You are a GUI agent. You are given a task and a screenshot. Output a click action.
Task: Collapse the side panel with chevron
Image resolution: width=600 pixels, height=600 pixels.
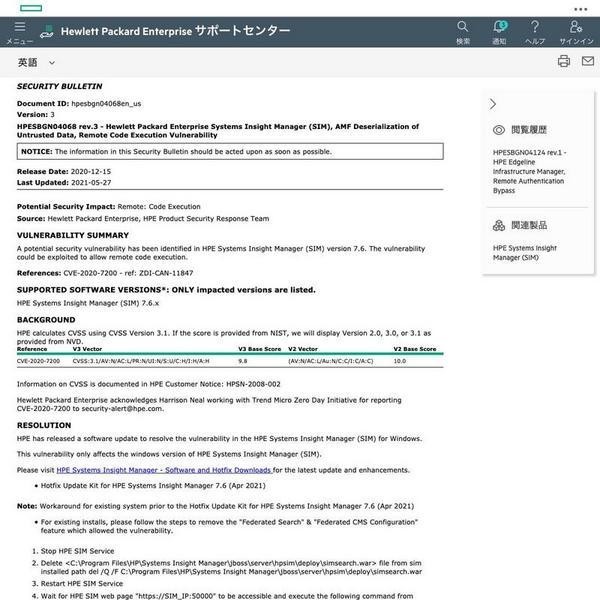[x=492, y=104]
